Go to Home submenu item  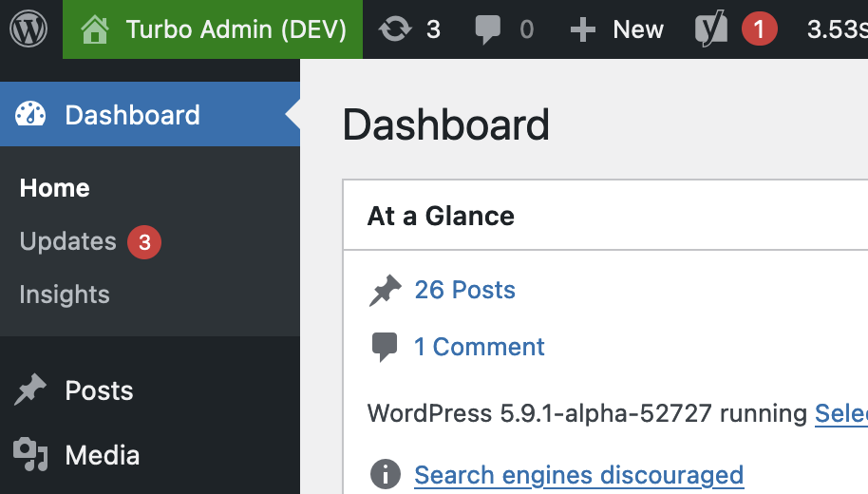(55, 188)
